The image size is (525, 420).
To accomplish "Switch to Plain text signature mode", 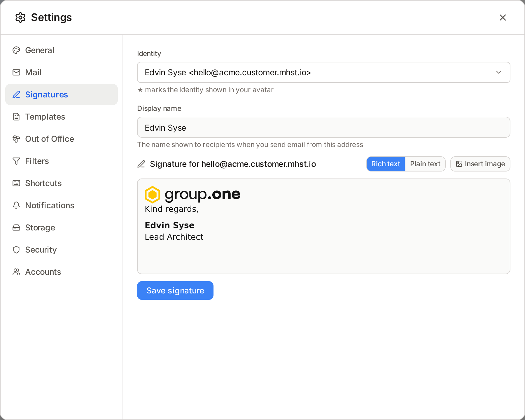I will pyautogui.click(x=425, y=164).
